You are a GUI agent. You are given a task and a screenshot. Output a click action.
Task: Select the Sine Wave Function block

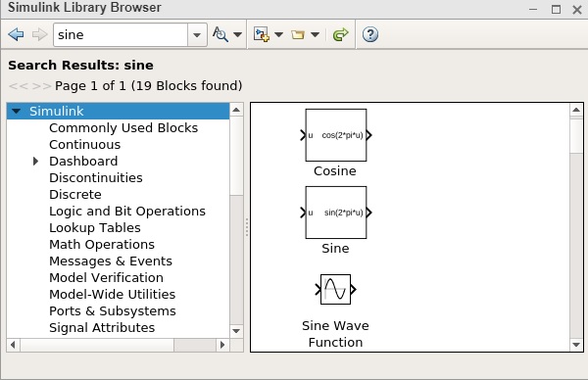(335, 289)
